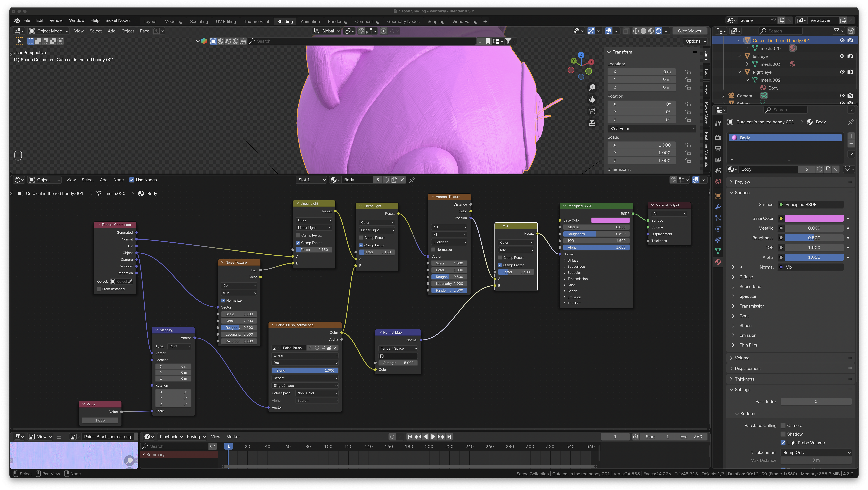The width and height of the screenshot is (868, 490).
Task: Open the Object Data mesh properties tab
Action: pos(718,251)
